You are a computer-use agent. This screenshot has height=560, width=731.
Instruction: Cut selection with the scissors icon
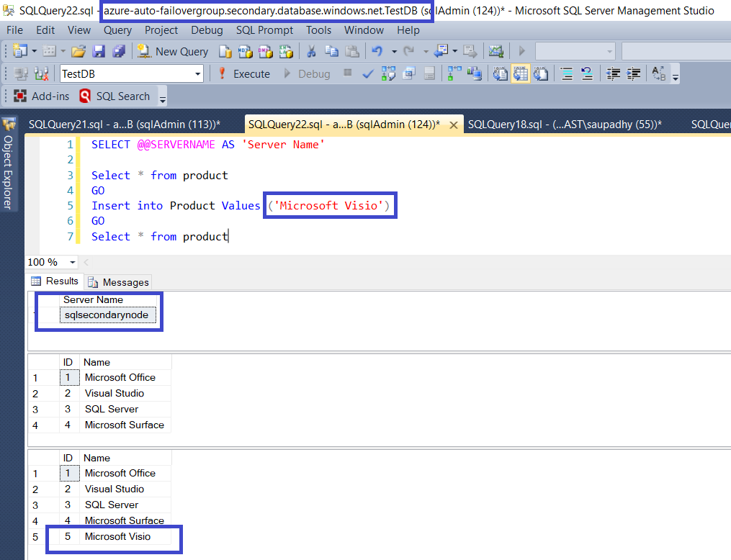pyautogui.click(x=311, y=51)
